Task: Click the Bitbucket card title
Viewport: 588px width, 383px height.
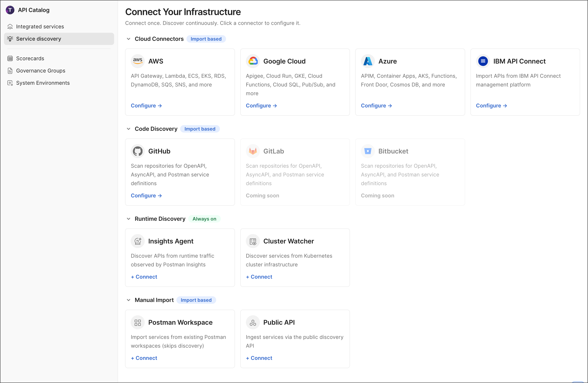Action: pyautogui.click(x=393, y=151)
